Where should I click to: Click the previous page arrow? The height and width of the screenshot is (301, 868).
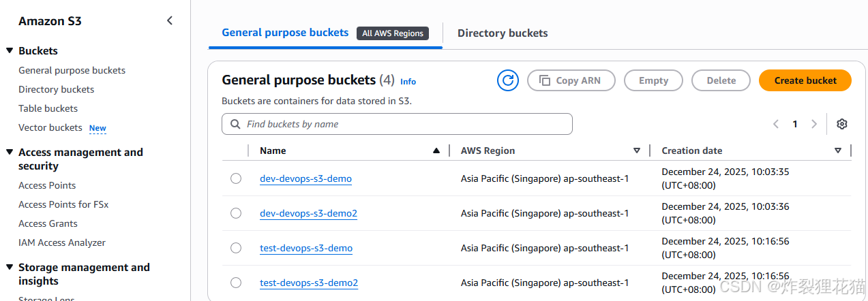[x=776, y=124]
